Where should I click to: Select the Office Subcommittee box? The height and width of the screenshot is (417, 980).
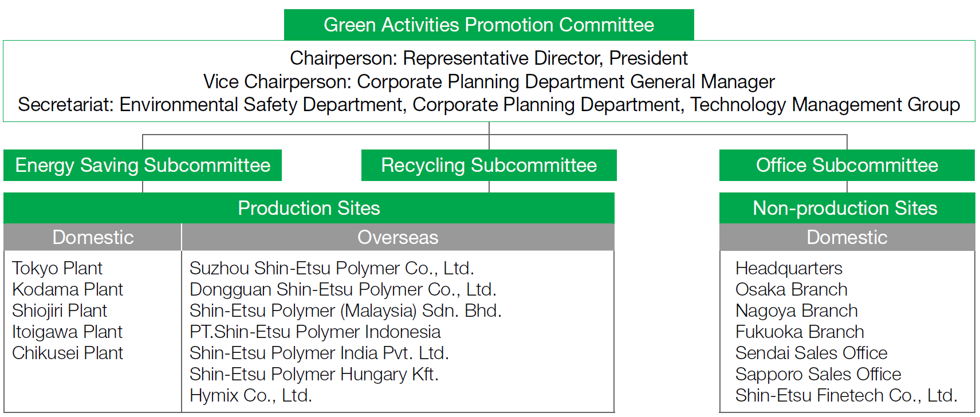tap(847, 165)
